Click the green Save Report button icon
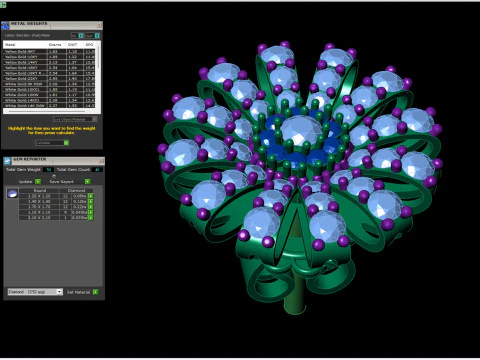Screen dimensions: 480x360 tap(87, 182)
